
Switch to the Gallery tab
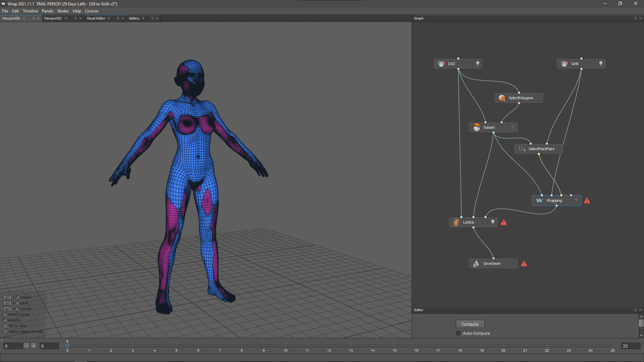[134, 18]
